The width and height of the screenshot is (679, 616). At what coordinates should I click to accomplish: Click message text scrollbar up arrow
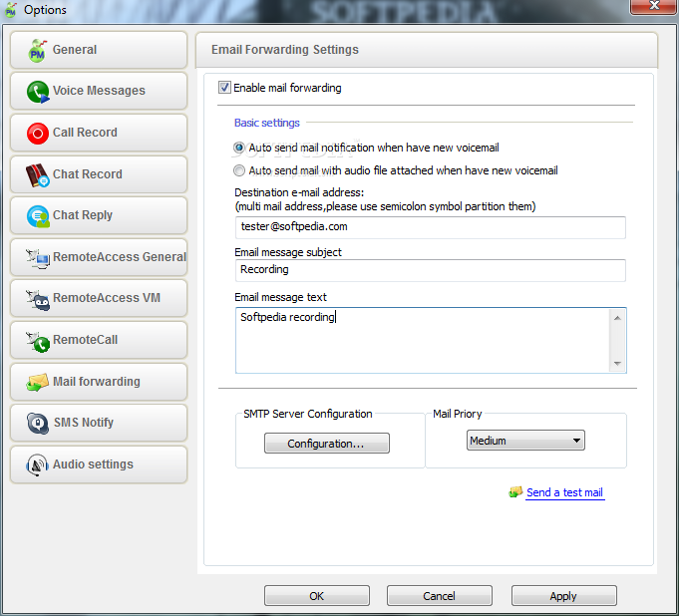point(617,318)
